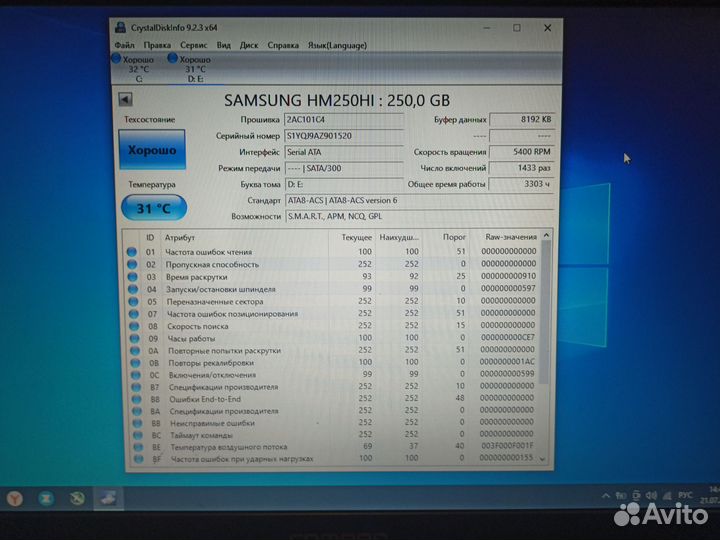Screen dimensions: 720x540
Task: Open the Файл menu
Action: pyautogui.click(x=124, y=45)
